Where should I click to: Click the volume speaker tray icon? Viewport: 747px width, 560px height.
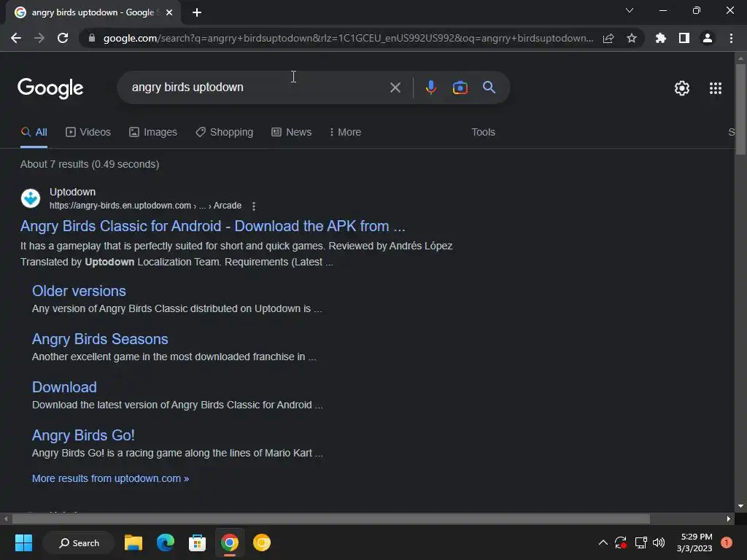coord(659,542)
